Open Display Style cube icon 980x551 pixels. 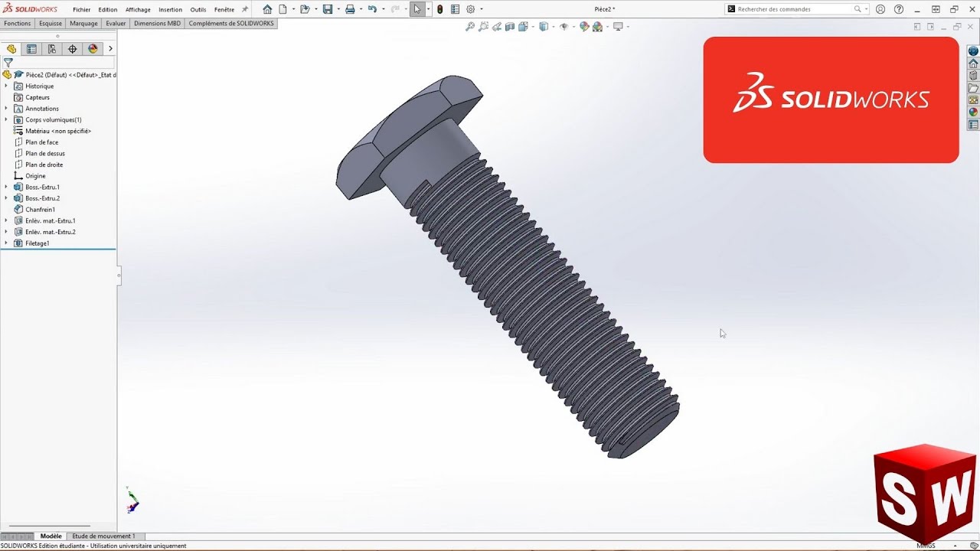tap(543, 27)
